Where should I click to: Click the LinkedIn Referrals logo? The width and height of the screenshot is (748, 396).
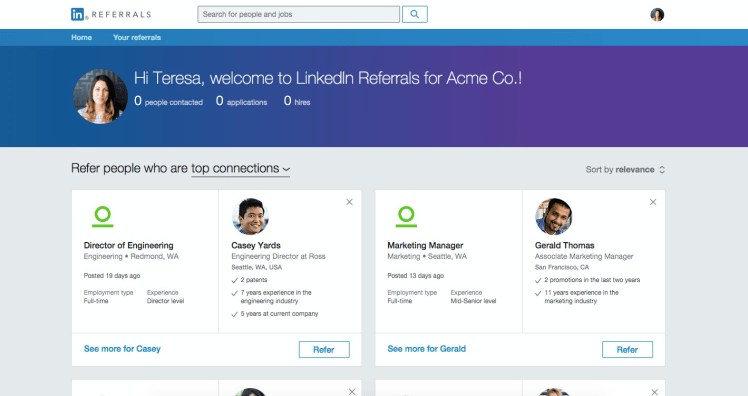111,14
